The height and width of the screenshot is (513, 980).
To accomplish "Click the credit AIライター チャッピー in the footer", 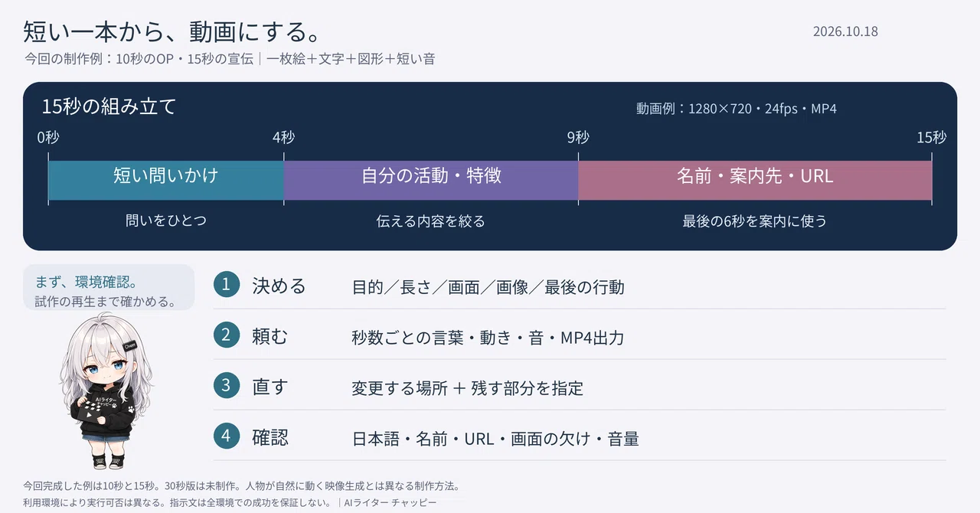I will [390, 502].
